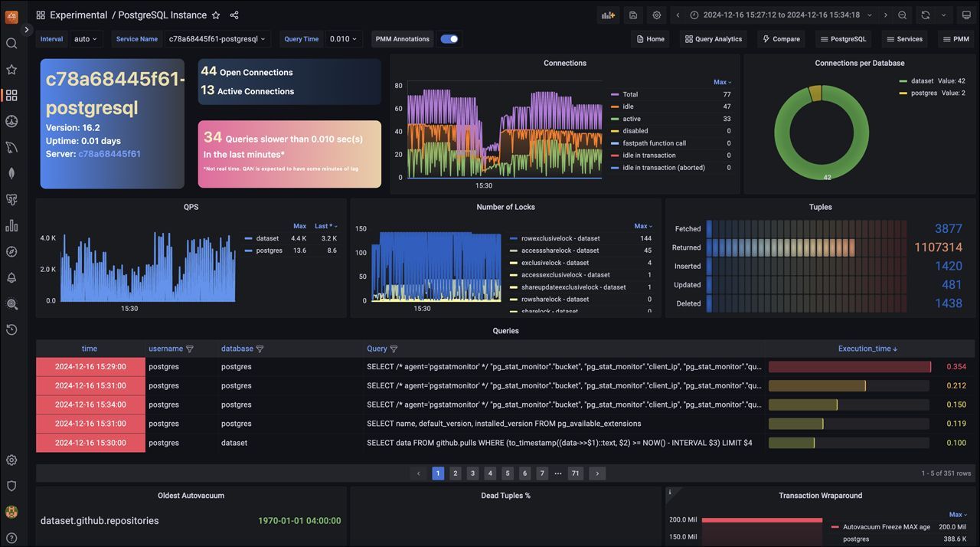The height and width of the screenshot is (547, 980).
Task: Star the PostgreSQL Instance dashboard
Action: pos(218,15)
